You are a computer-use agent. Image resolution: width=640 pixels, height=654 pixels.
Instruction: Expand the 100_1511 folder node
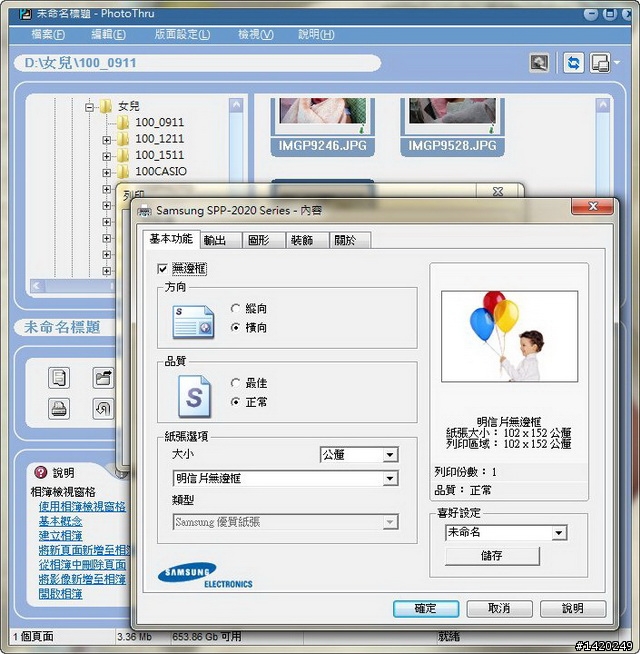pos(106,156)
